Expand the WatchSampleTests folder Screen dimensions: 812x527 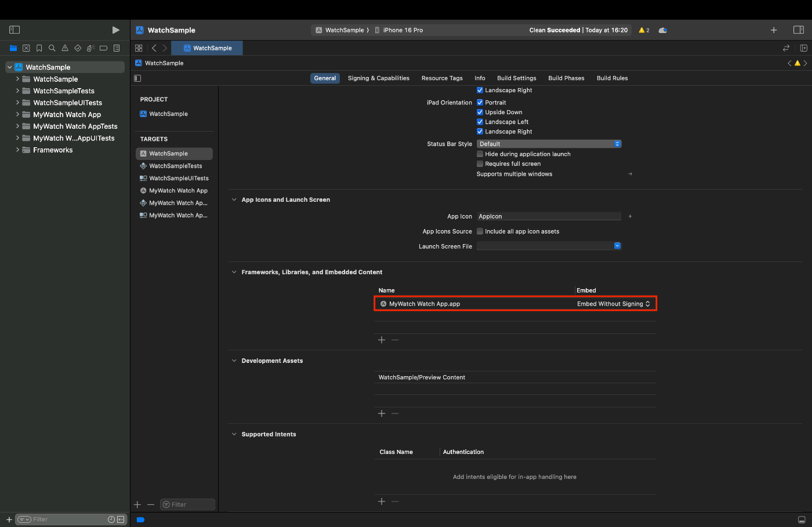[17, 91]
